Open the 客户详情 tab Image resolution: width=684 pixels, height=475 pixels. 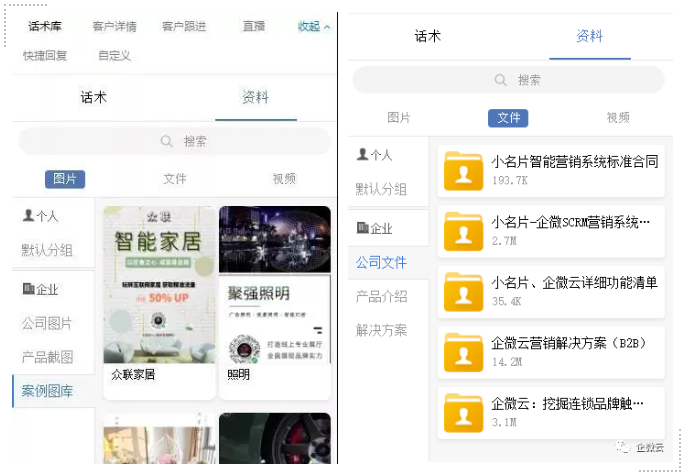click(114, 27)
